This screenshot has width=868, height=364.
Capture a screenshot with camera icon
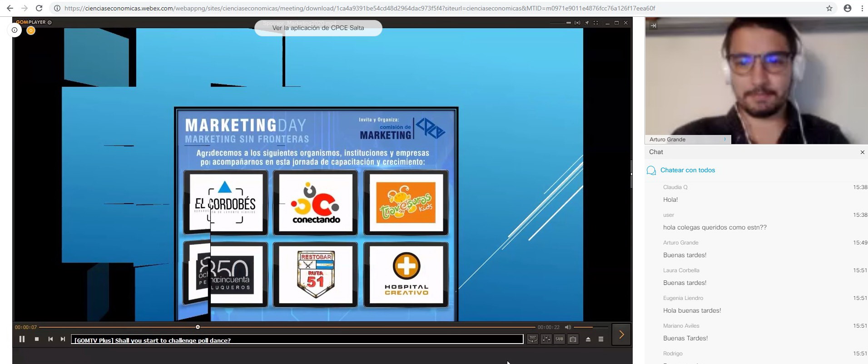[x=573, y=339]
